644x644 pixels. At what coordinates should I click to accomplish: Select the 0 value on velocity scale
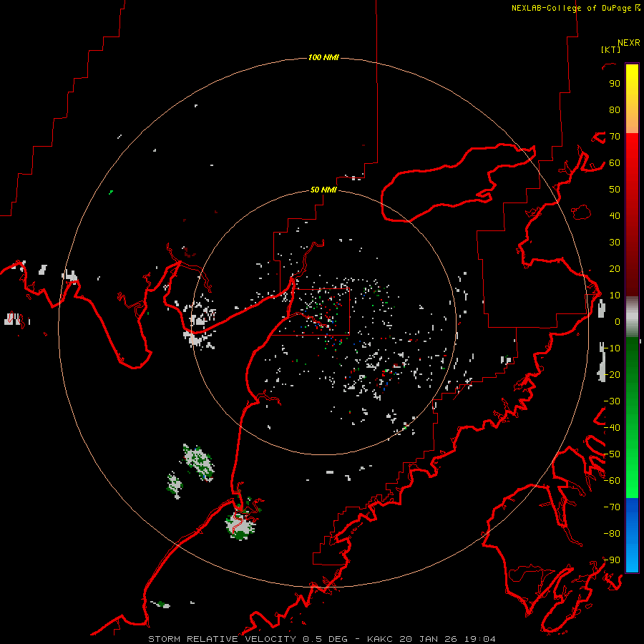tap(618, 322)
